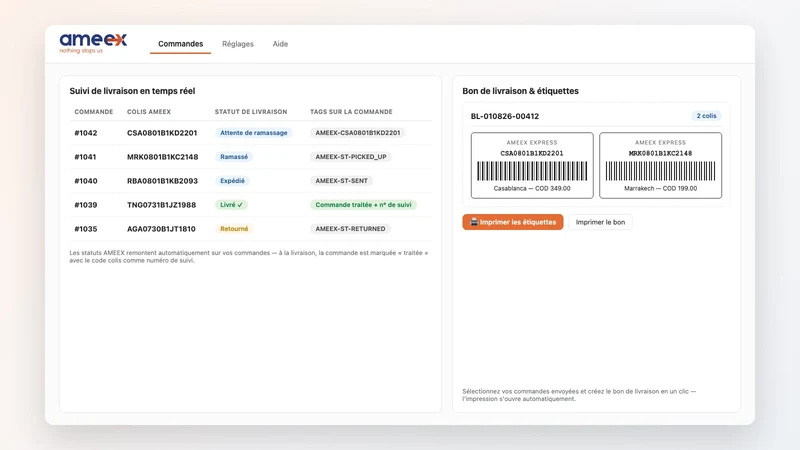Click the Attente de ramassage status badge
The image size is (800, 450).
pos(254,133)
